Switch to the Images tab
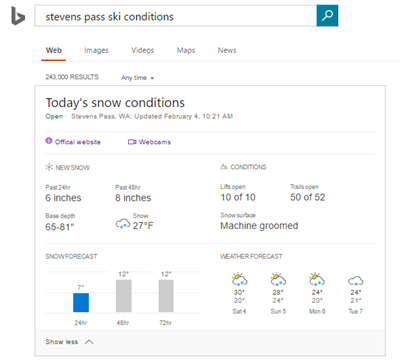 (x=96, y=50)
